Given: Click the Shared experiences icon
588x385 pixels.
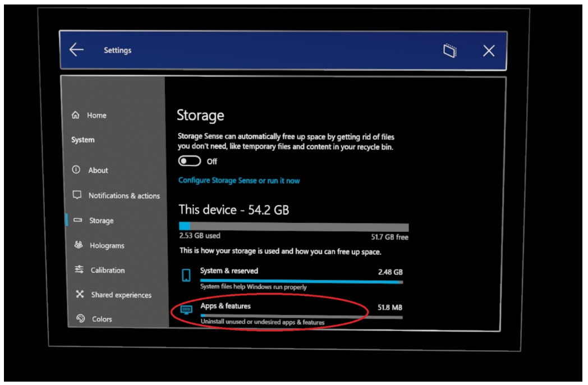Looking at the screenshot, I should tap(80, 294).
